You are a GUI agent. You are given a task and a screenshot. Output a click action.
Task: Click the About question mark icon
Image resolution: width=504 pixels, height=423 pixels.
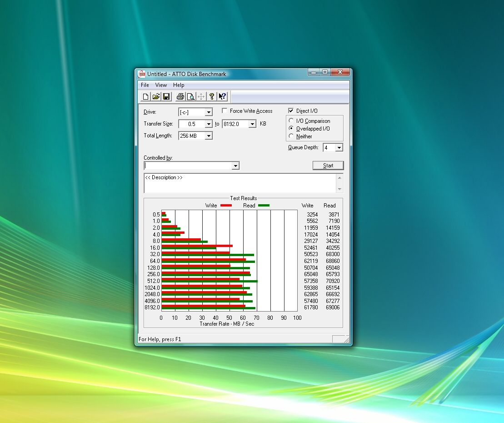211,96
